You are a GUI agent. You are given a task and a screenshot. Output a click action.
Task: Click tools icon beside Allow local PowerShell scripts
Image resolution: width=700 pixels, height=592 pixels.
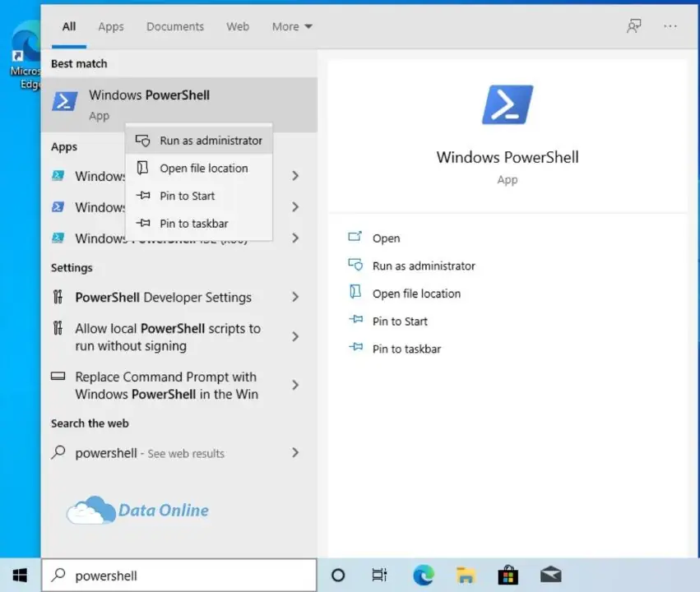[58, 328]
